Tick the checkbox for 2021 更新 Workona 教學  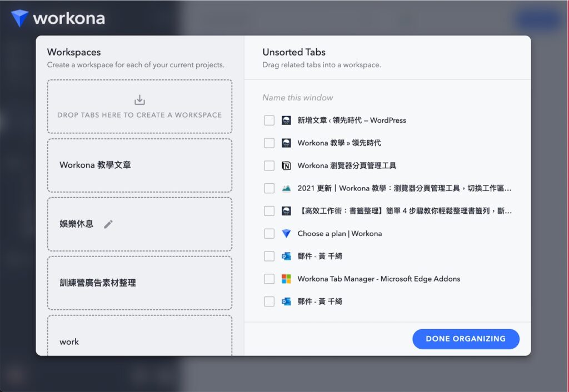tap(269, 188)
